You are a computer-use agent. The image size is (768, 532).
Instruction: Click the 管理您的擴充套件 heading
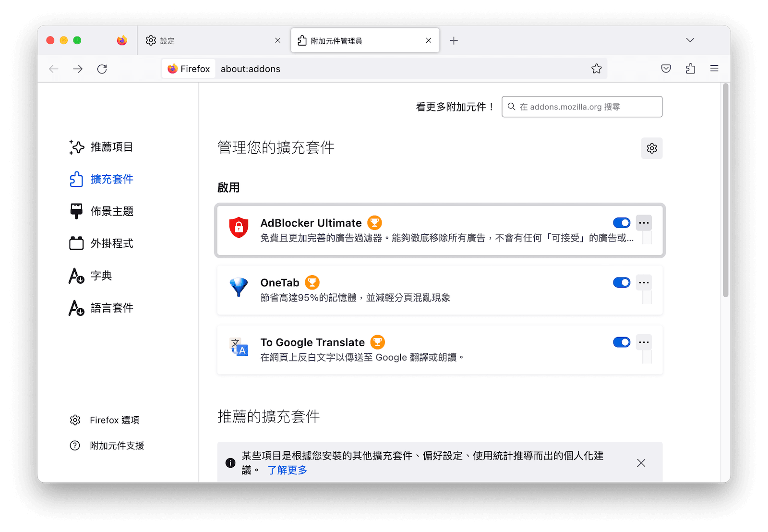click(276, 147)
